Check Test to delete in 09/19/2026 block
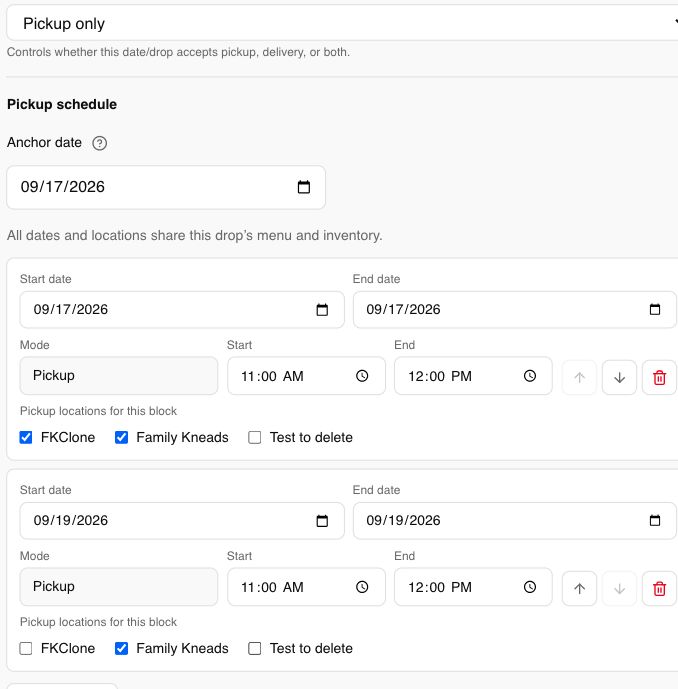 click(x=254, y=649)
